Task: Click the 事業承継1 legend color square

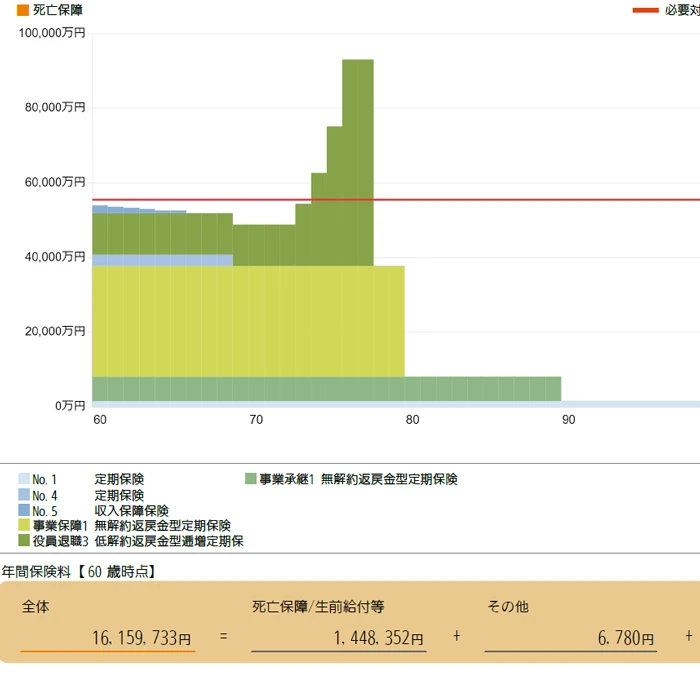Action: [x=251, y=480]
